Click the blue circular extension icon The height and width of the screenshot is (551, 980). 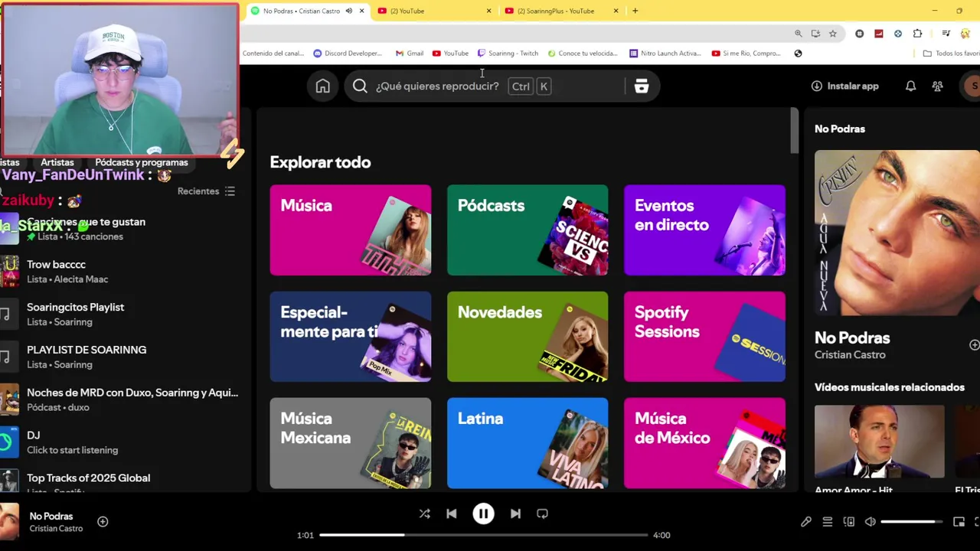[897, 34]
